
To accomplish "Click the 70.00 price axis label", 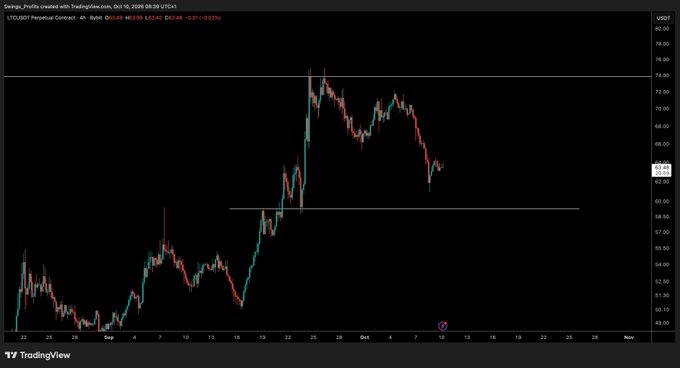I will coord(662,109).
